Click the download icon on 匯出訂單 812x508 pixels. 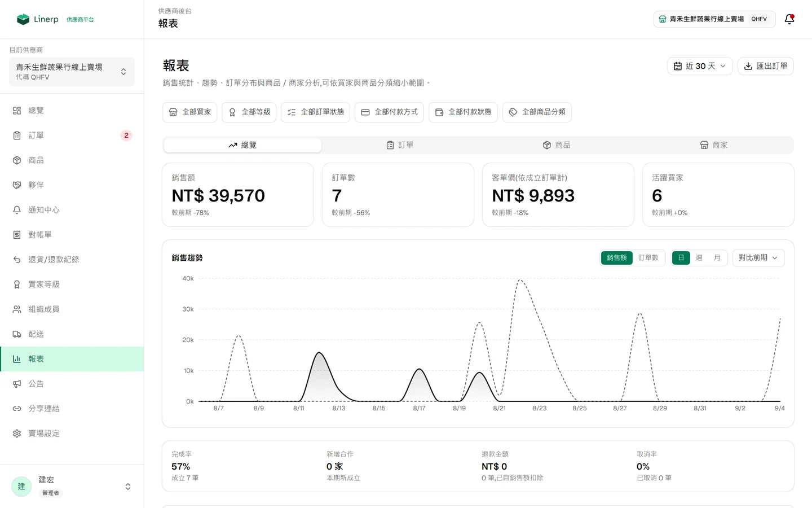[748, 66]
